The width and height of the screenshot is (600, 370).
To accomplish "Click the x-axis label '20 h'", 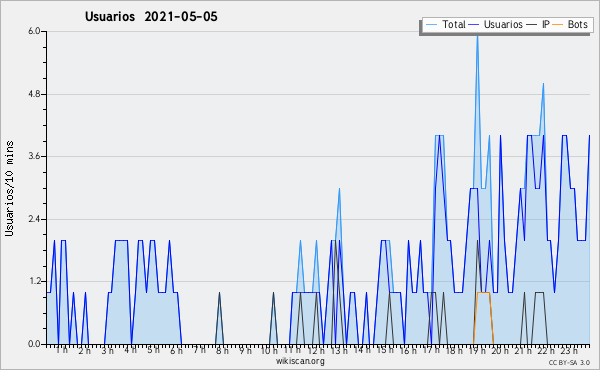I will [x=500, y=350].
